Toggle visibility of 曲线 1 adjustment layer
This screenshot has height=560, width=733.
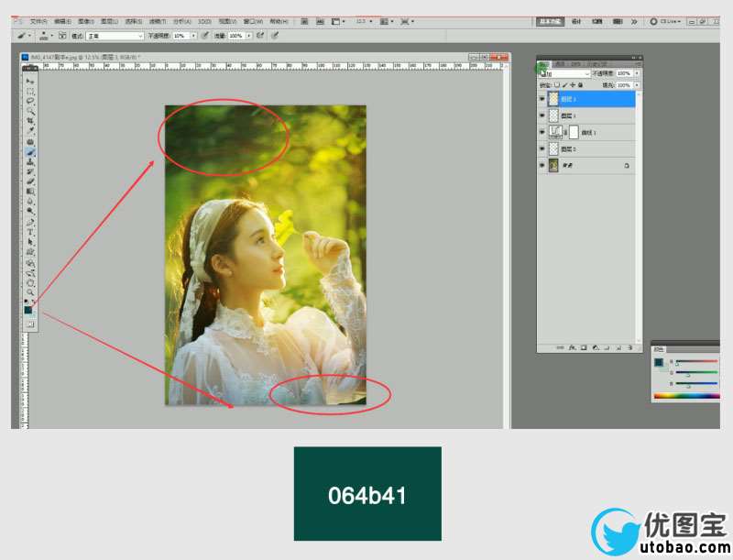(x=542, y=132)
